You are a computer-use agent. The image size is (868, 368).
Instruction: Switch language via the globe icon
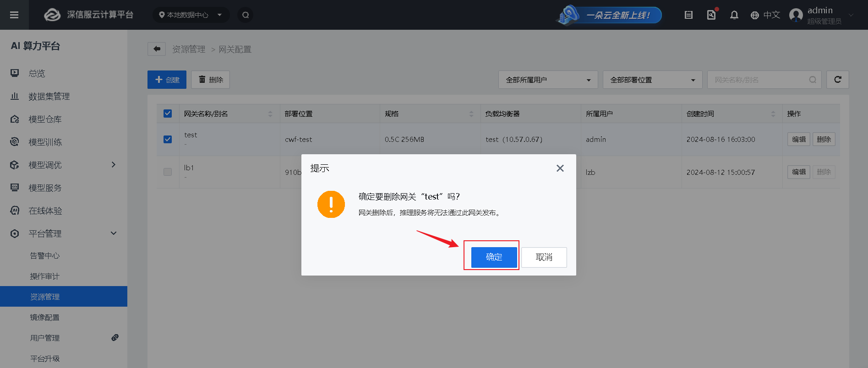[755, 15]
